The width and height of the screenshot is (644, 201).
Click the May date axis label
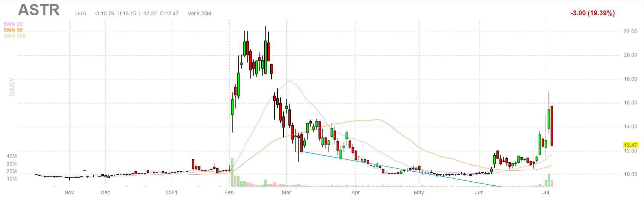(419, 192)
